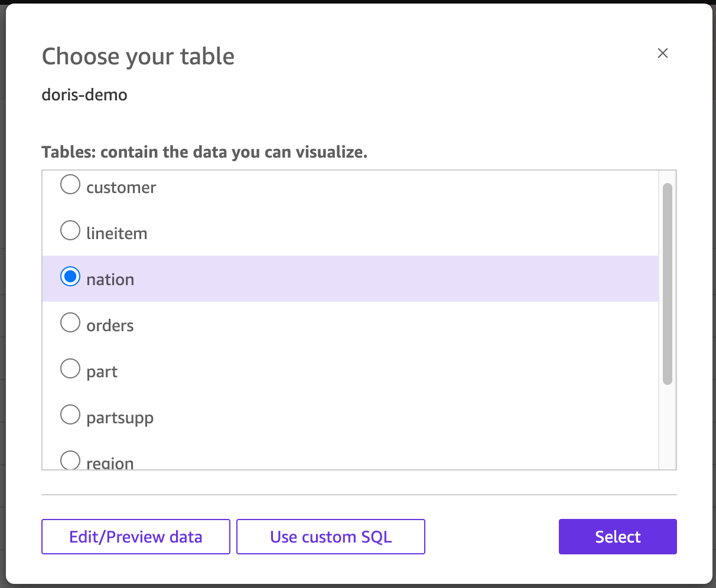
Task: Confirm with the Select button
Action: pyautogui.click(x=617, y=536)
